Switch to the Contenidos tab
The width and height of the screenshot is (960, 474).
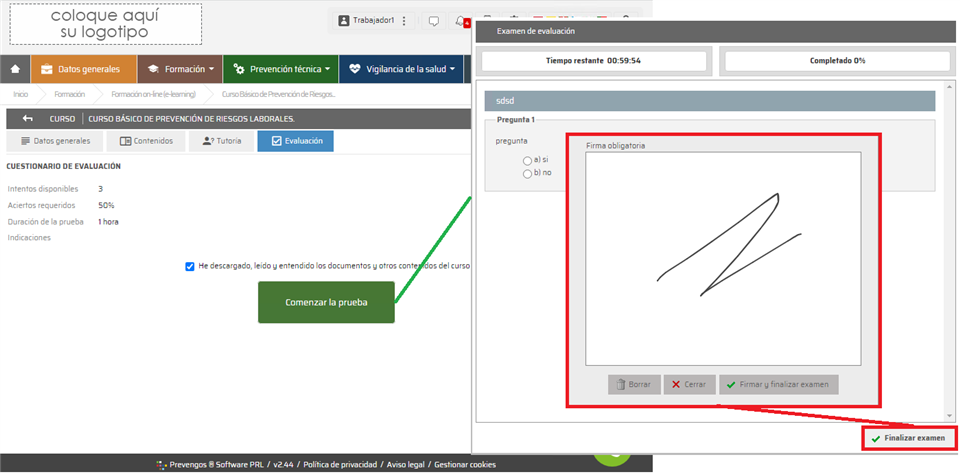[x=146, y=141]
